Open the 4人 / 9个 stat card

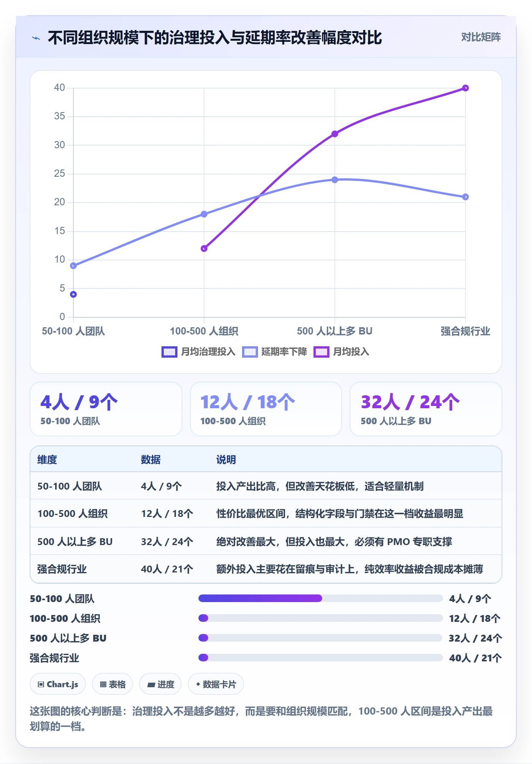[106, 409]
